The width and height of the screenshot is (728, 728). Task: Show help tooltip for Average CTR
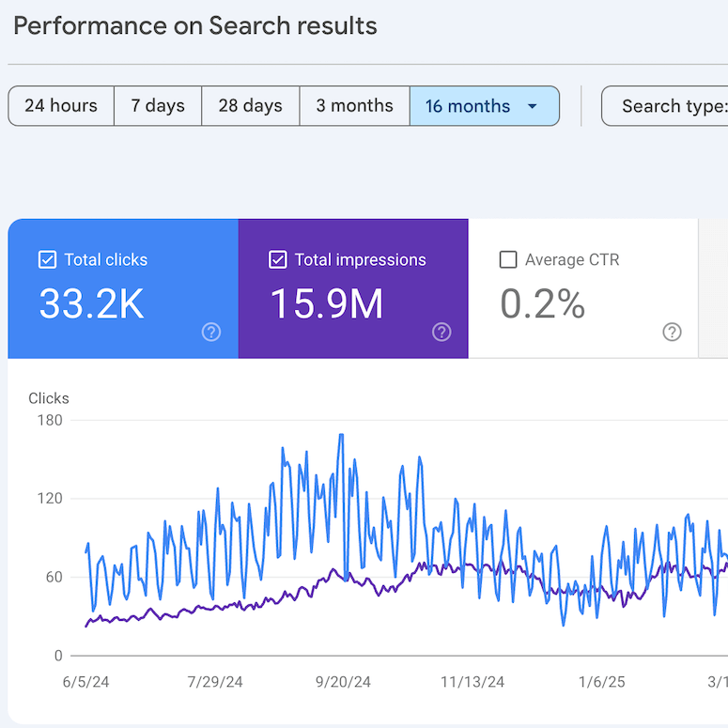pyautogui.click(x=672, y=332)
